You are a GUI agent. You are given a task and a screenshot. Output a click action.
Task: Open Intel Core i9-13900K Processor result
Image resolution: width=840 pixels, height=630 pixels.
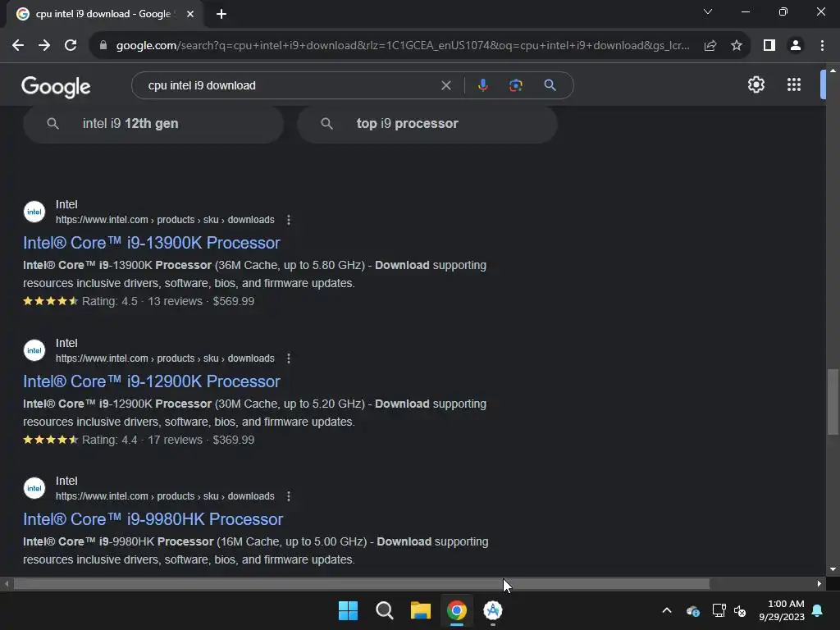[x=152, y=243]
